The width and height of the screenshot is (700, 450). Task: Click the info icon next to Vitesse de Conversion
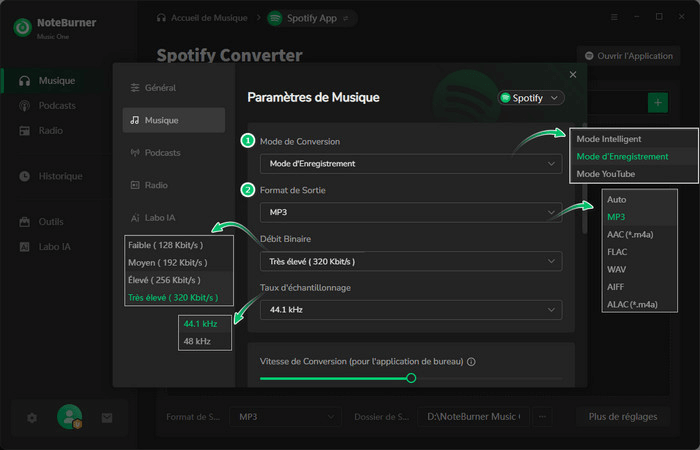pyautogui.click(x=471, y=362)
